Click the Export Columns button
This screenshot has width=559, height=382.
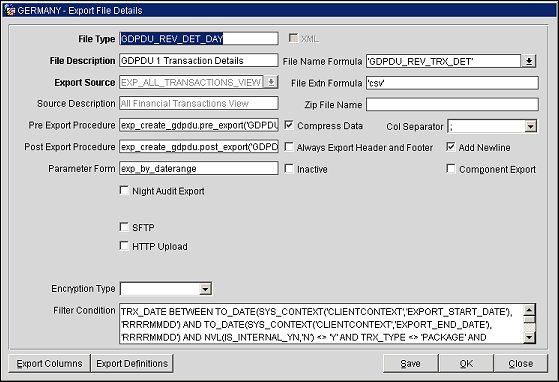(49, 363)
